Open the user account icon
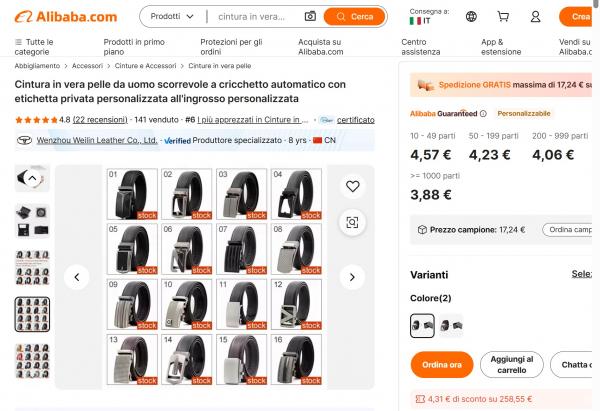 click(535, 17)
